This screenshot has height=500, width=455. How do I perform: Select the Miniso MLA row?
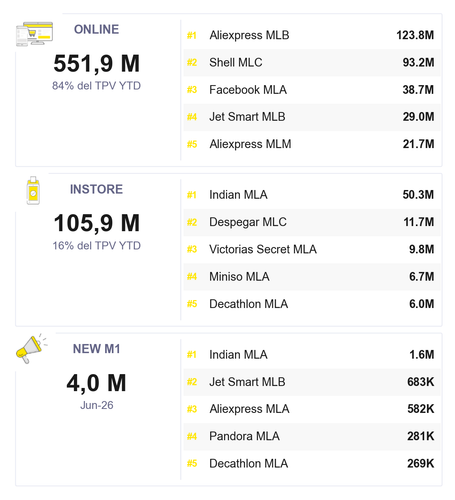tap(312, 277)
